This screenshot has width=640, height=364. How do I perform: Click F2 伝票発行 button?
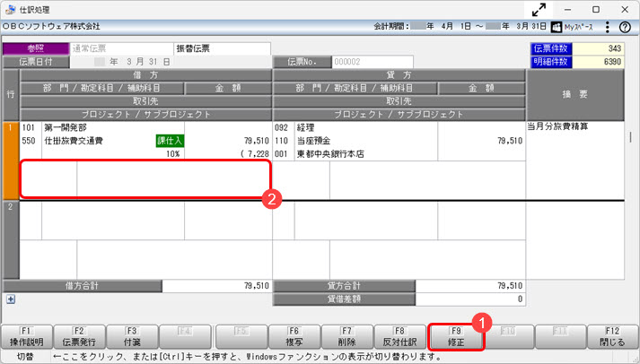point(79,337)
